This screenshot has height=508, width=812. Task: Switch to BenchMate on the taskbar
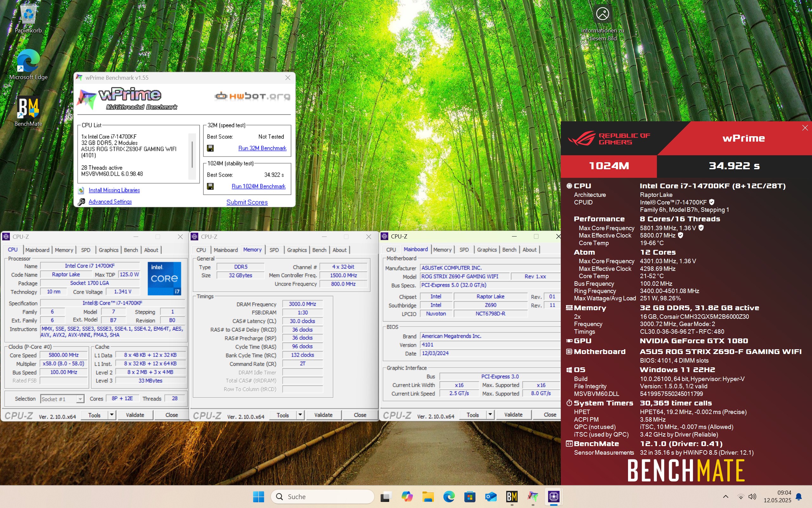coord(512,497)
